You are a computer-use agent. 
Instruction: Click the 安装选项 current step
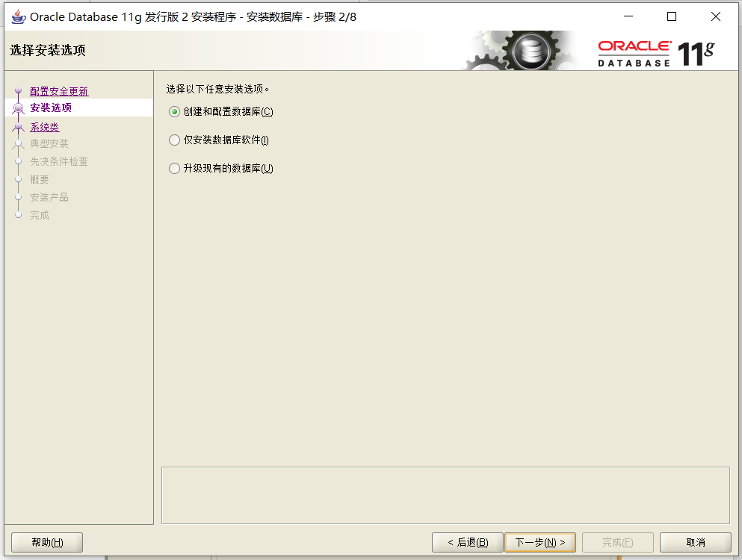click(51, 108)
